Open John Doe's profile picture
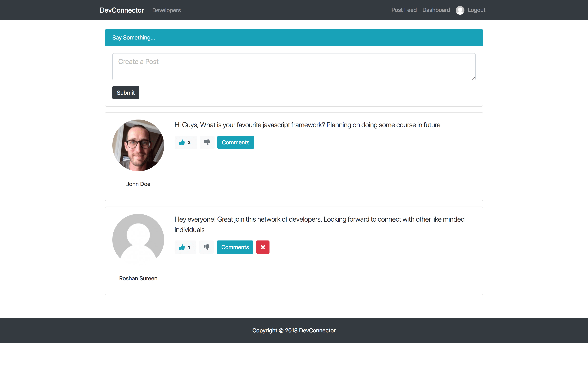Image resolution: width=588 pixels, height=367 pixels. (138, 145)
